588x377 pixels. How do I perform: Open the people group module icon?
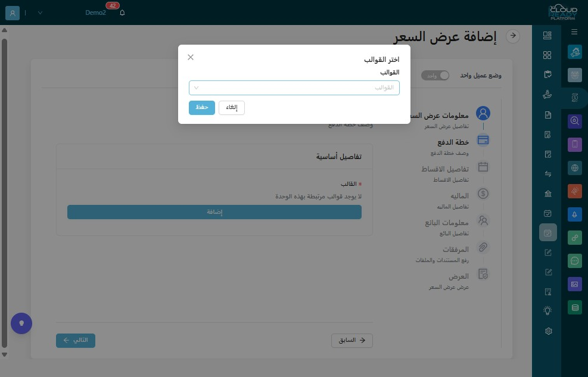(x=574, y=75)
